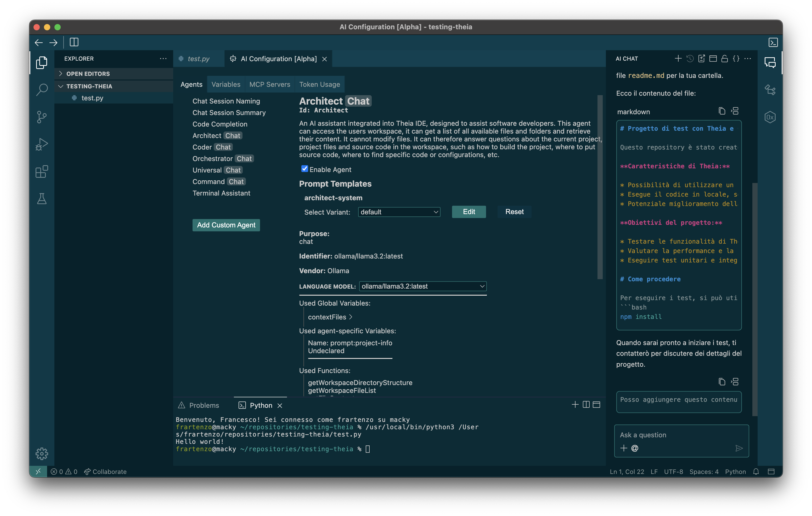The image size is (812, 516).
Task: Show AI chat history
Action: tap(690, 59)
